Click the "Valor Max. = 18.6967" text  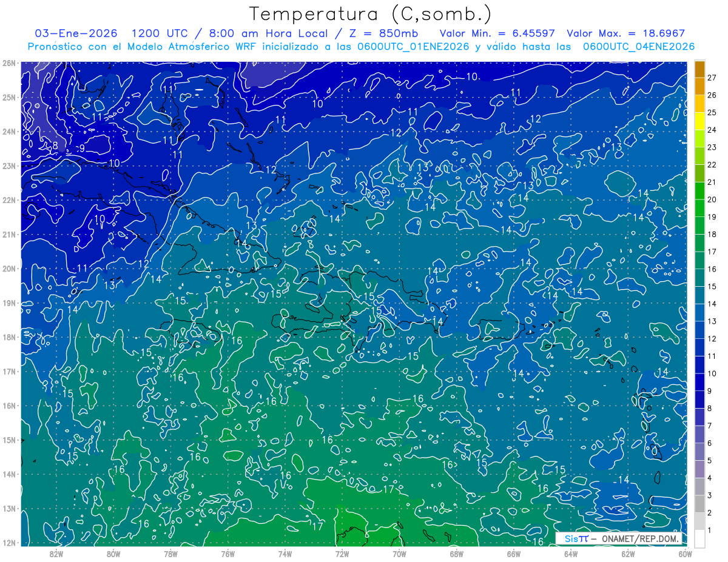625,33
